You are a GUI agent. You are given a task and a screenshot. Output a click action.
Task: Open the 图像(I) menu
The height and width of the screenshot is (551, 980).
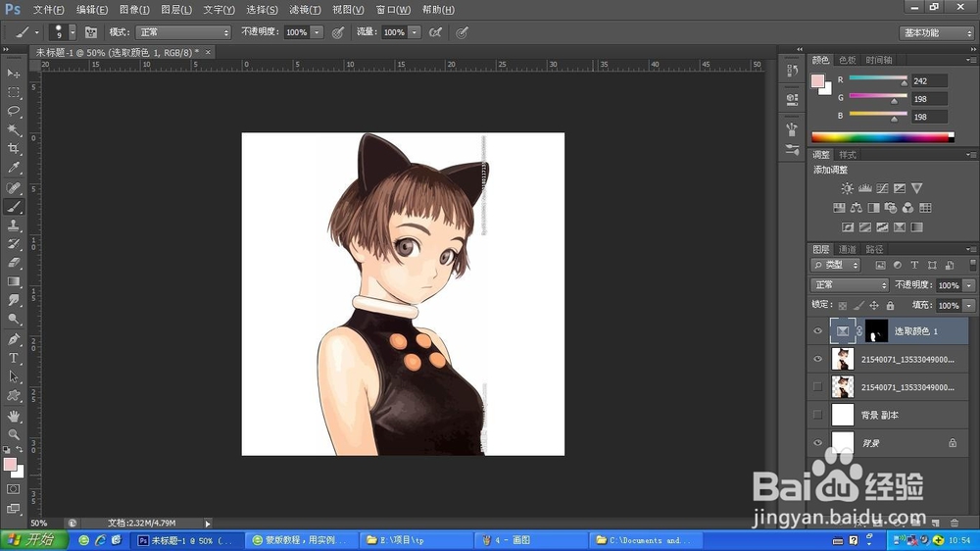point(134,10)
